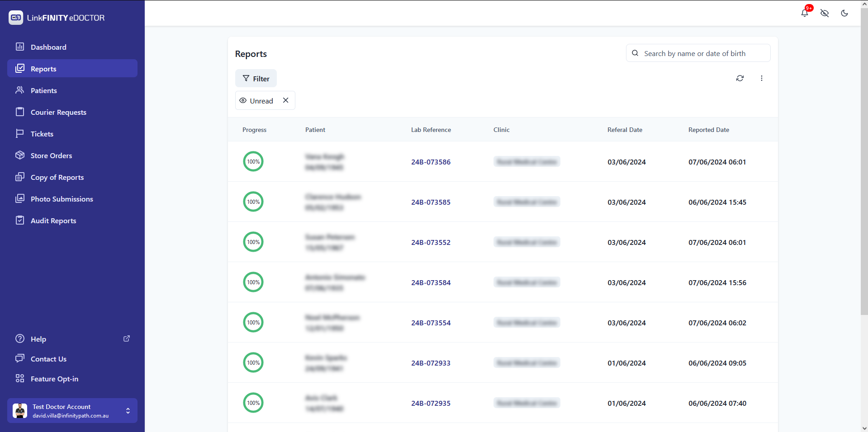Click the Courier Requests clipboard icon
The height and width of the screenshot is (432, 868).
pos(20,112)
